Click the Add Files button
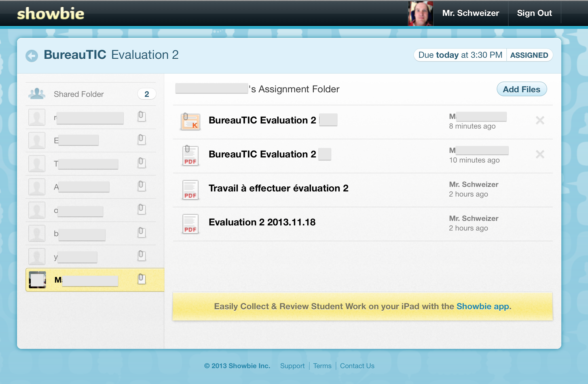The image size is (588, 384). 521,89
